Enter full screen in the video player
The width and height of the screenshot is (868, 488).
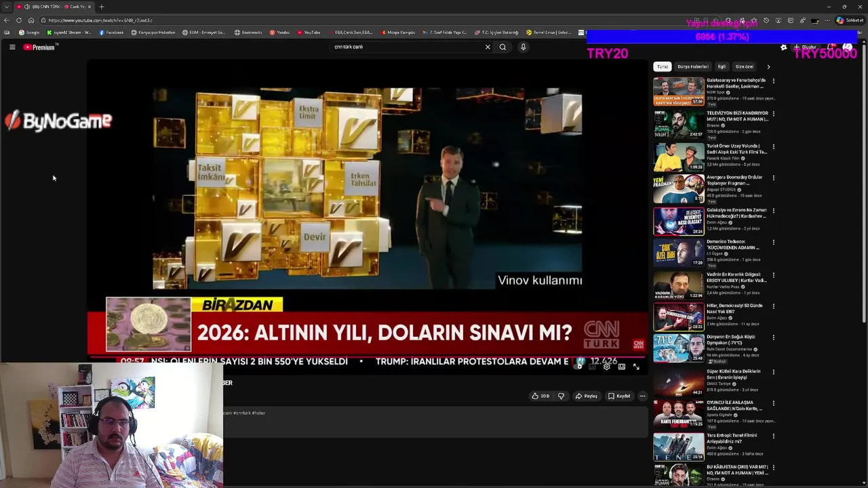tap(636, 366)
